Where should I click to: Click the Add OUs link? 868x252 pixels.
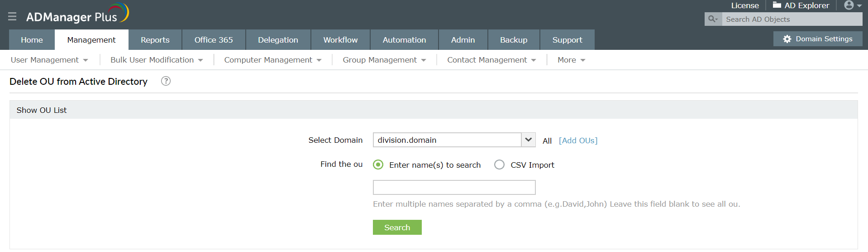[x=578, y=141]
